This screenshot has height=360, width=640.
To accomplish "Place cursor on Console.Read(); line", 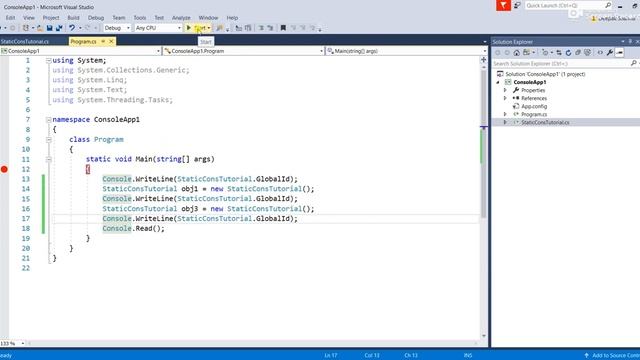I will (133, 229).
